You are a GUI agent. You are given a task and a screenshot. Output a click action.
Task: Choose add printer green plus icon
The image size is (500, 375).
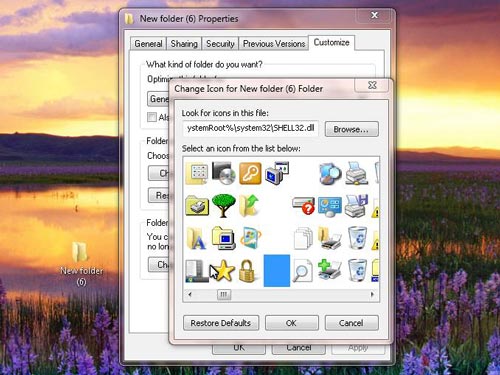329,270
